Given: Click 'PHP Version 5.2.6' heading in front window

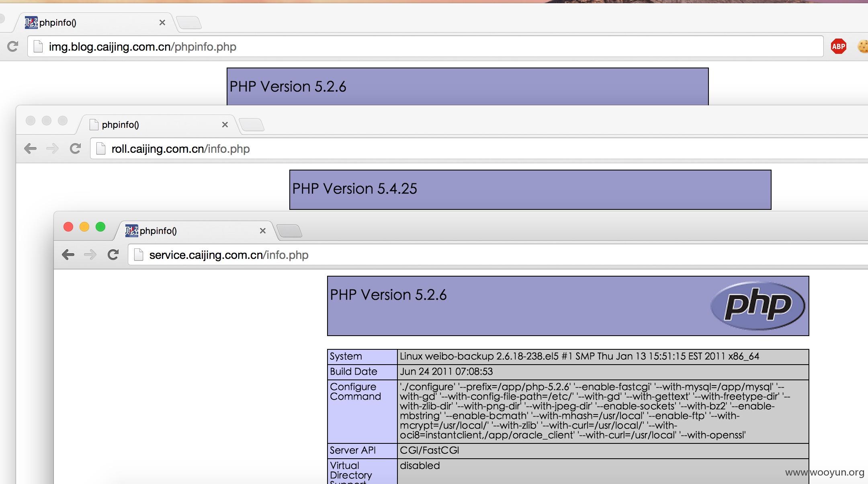Looking at the screenshot, I should click(x=388, y=295).
